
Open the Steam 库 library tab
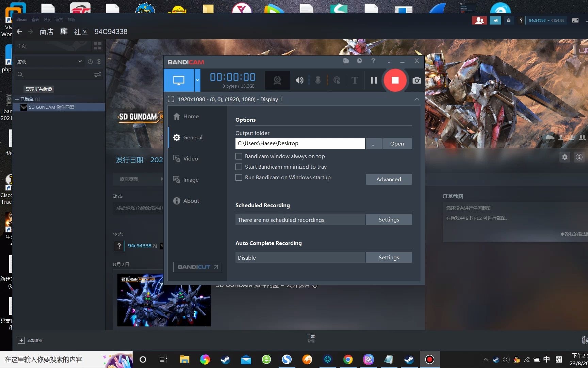[64, 32]
